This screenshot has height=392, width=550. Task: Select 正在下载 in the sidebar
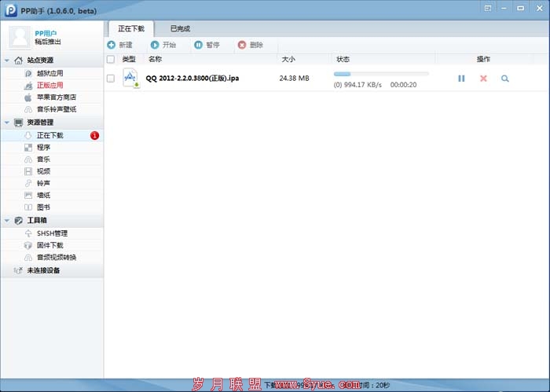[x=52, y=135]
